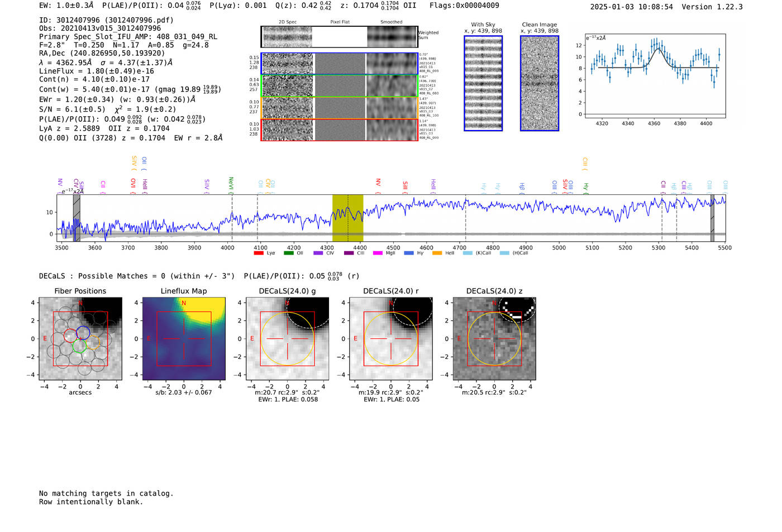Select the green-bordered 2D spectrum row
782x532 pixels.
(339, 86)
